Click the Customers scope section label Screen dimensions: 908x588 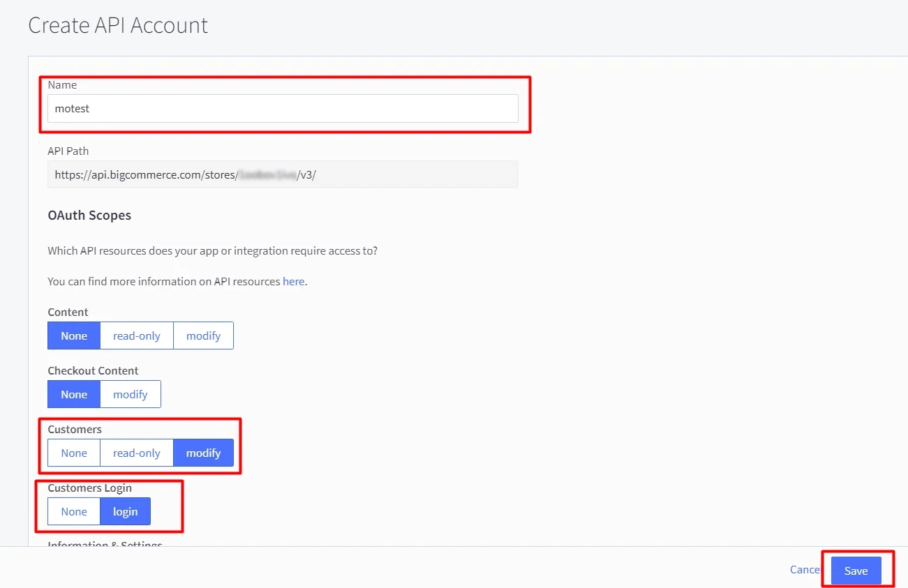click(x=74, y=429)
